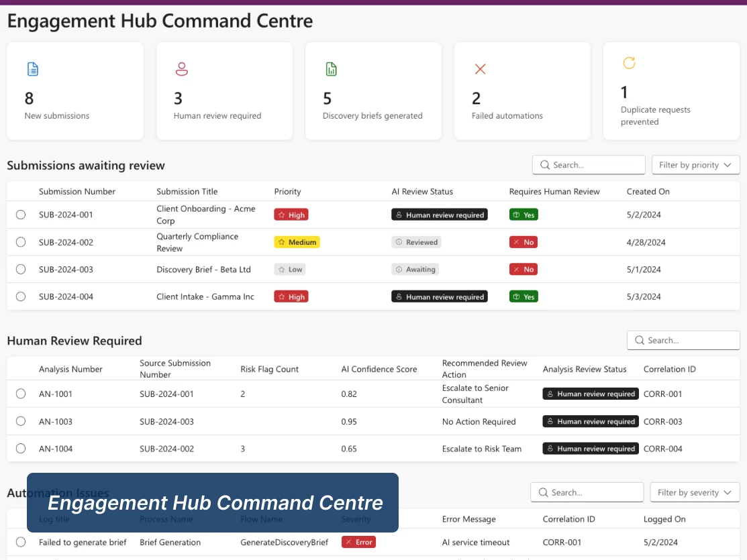Click the Reviewed status badge for SUB-2024-002
The width and height of the screenshot is (747, 560).
point(416,242)
